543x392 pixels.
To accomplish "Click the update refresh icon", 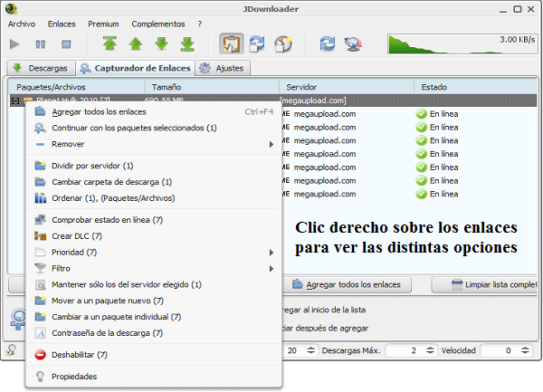I will pos(328,44).
